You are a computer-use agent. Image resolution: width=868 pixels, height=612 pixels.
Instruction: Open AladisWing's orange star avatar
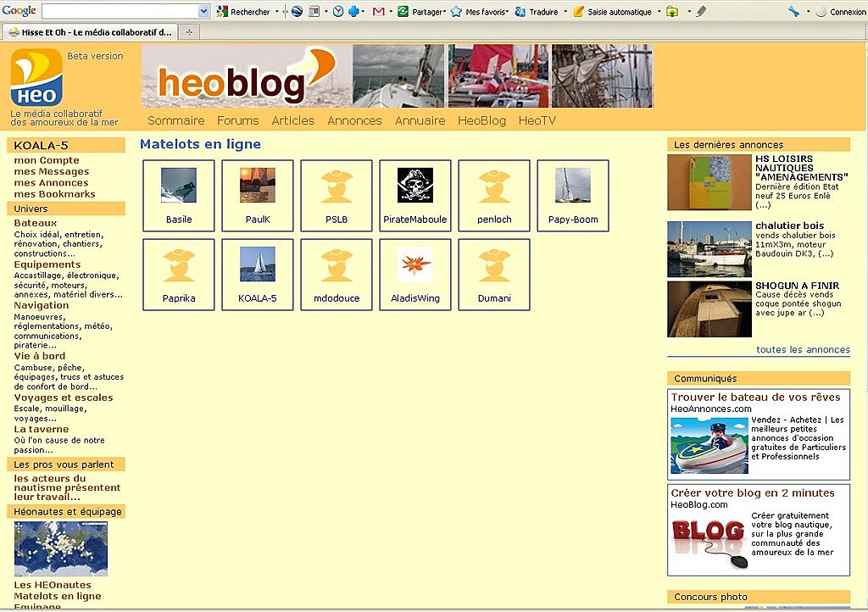(415, 264)
